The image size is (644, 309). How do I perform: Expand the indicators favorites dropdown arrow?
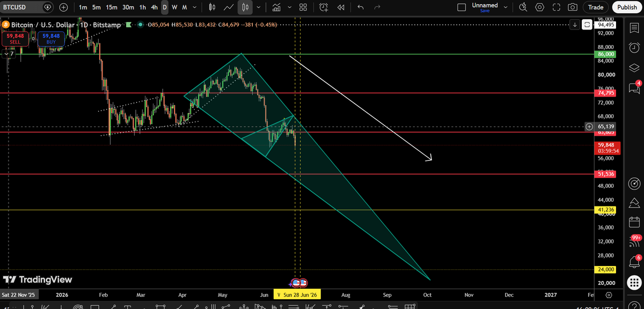[x=290, y=8]
